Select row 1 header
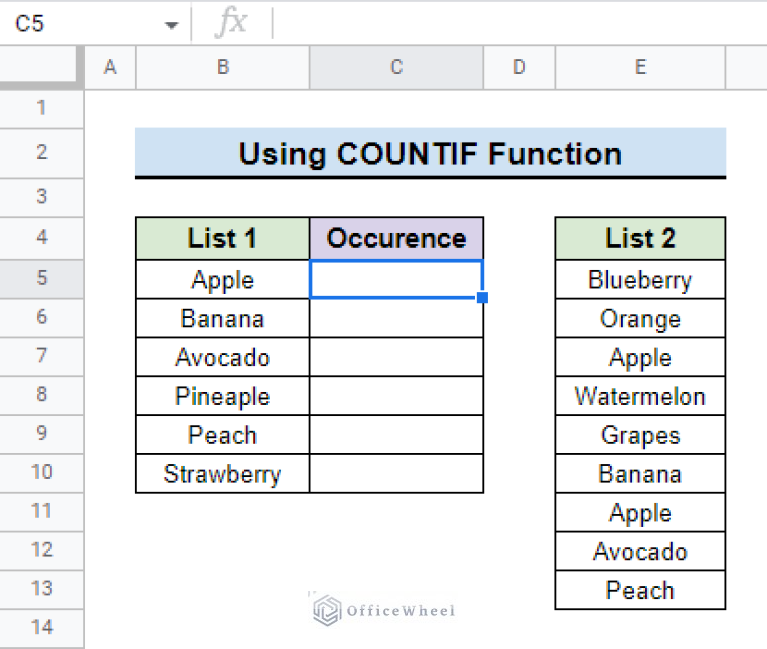 (x=42, y=109)
